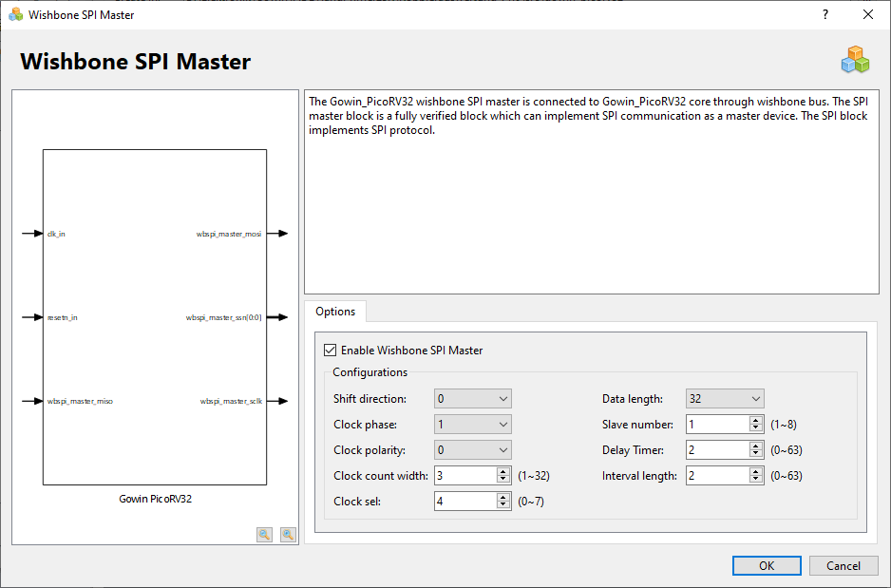Click the Wishbone SPI Master title bar icon

tap(16, 15)
